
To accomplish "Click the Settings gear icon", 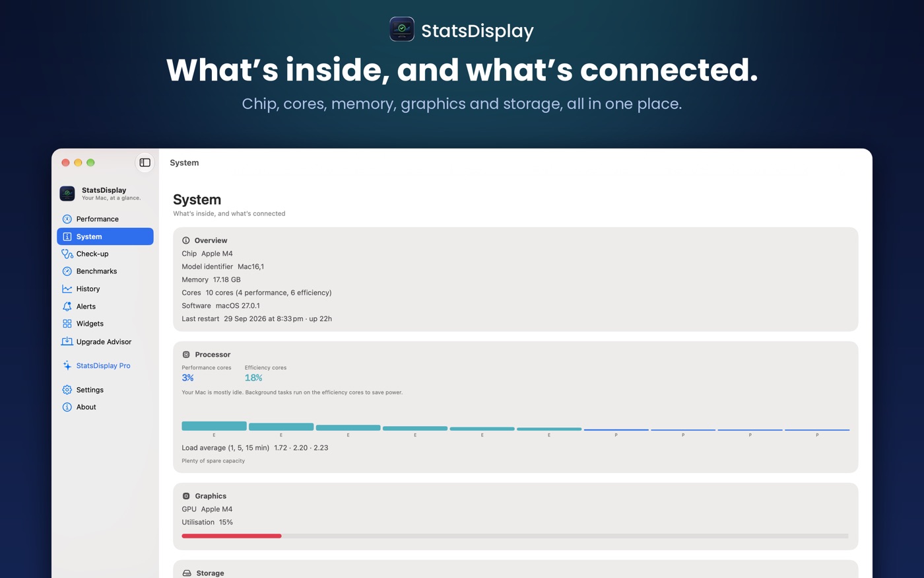I will click(x=67, y=390).
